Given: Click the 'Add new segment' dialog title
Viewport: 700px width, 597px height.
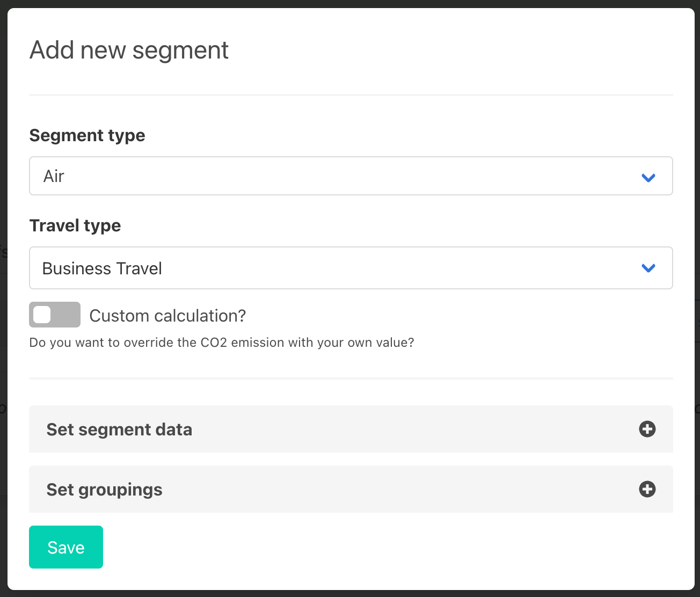Looking at the screenshot, I should tap(129, 50).
